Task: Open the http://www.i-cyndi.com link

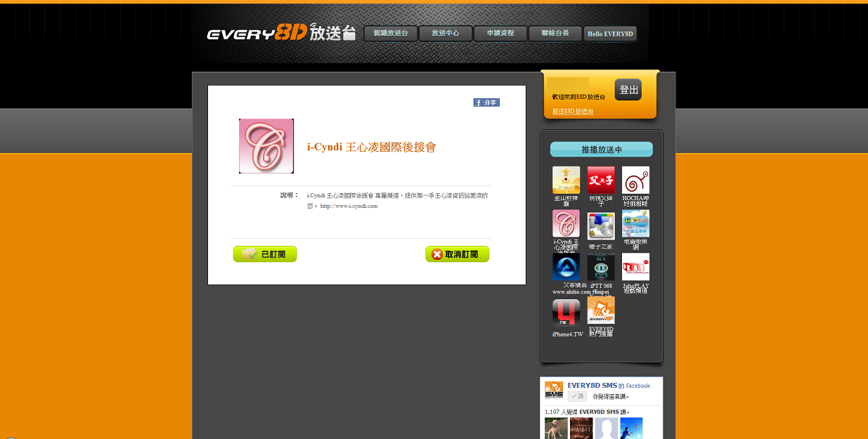Action: [x=349, y=206]
